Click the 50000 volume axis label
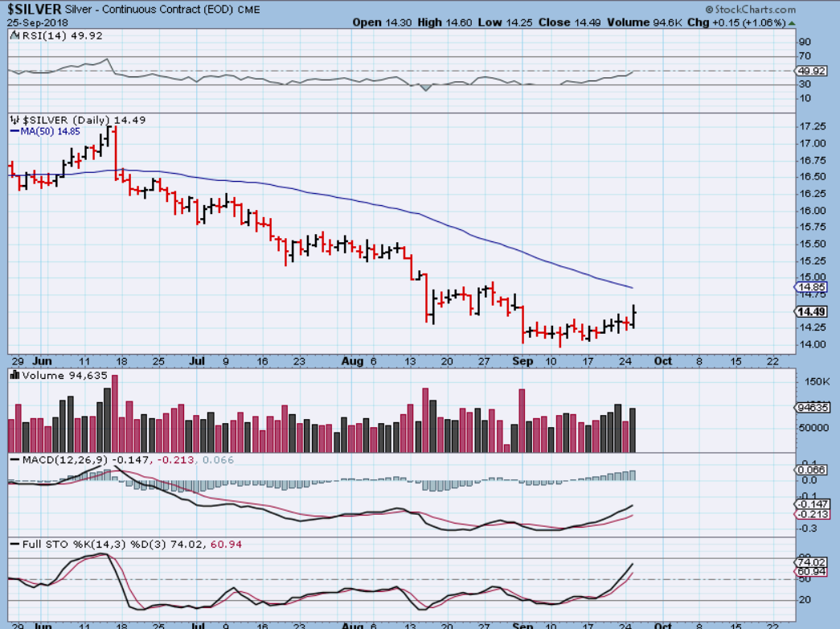 pos(813,428)
